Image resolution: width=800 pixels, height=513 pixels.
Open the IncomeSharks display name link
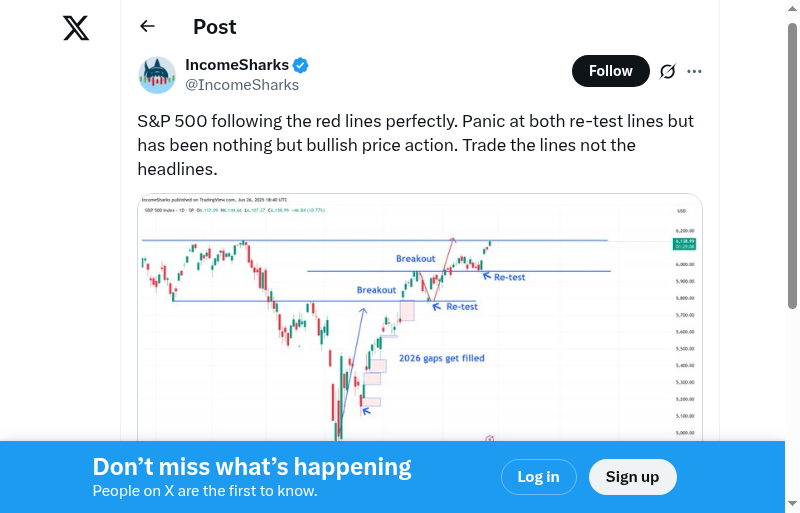pos(237,65)
